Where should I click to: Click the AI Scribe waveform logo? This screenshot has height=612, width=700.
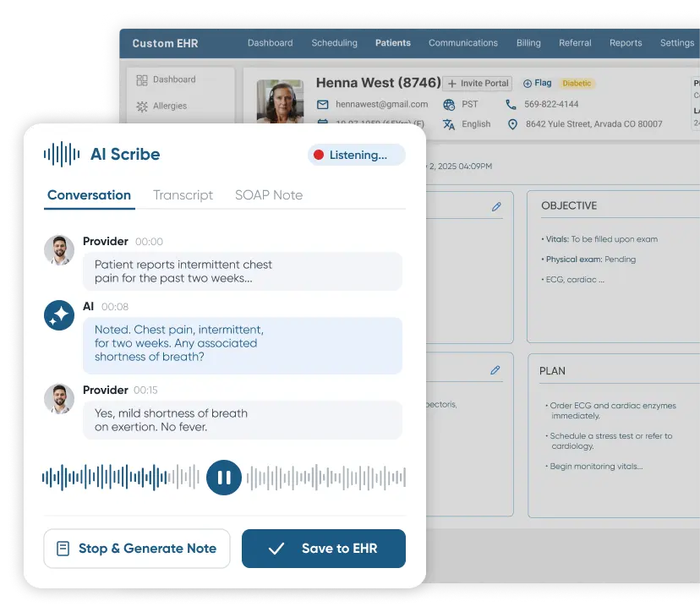pos(62,154)
